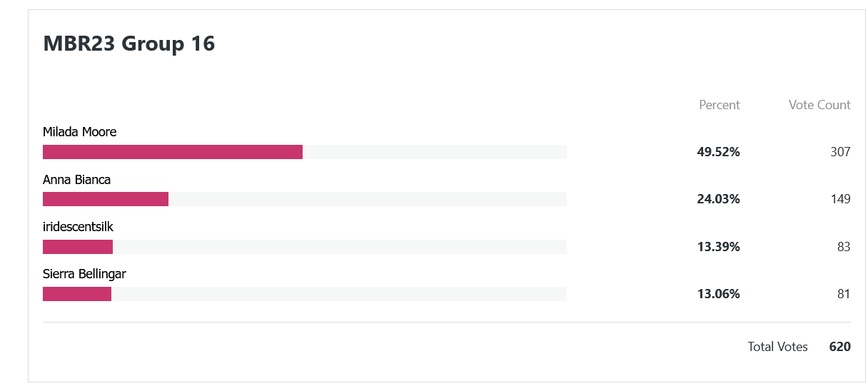This screenshot has height=386, width=868.
Task: Select the iridescentsilk candidate name
Action: coord(78,227)
